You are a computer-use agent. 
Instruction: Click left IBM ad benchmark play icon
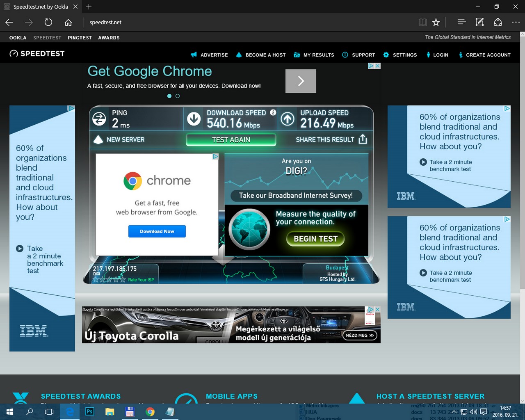(x=20, y=249)
